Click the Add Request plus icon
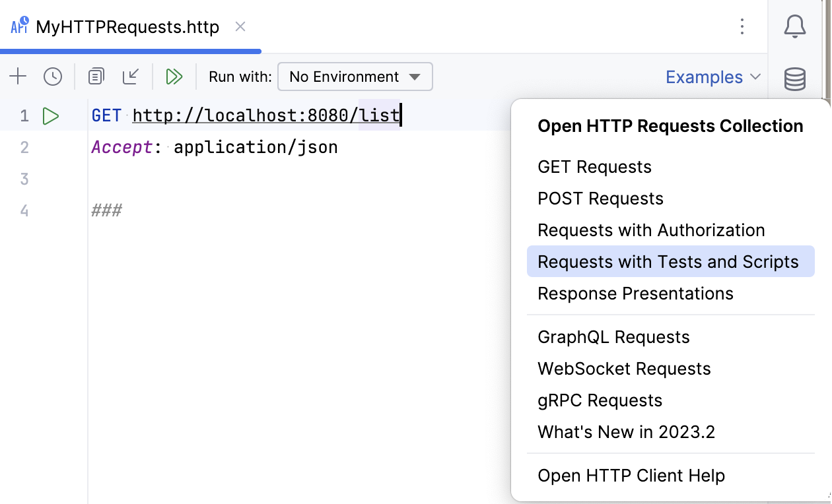This screenshot has width=832, height=504. coord(18,77)
